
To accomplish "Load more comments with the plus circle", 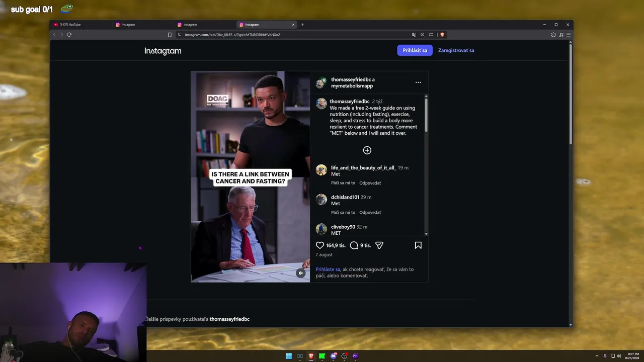I will point(367,150).
